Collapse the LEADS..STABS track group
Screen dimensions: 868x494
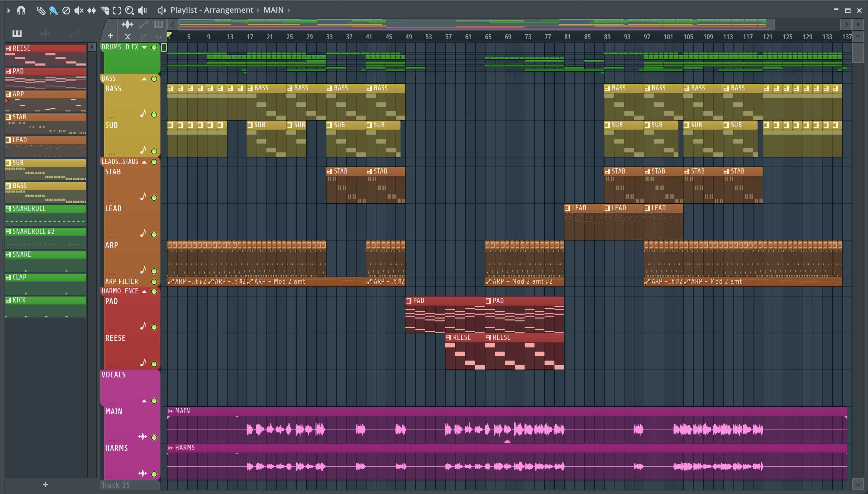[144, 162]
